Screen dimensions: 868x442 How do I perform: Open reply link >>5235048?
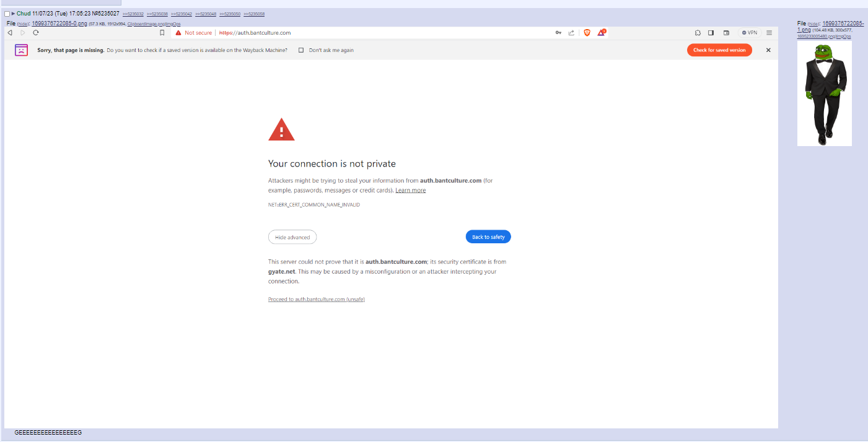pyautogui.click(x=206, y=14)
